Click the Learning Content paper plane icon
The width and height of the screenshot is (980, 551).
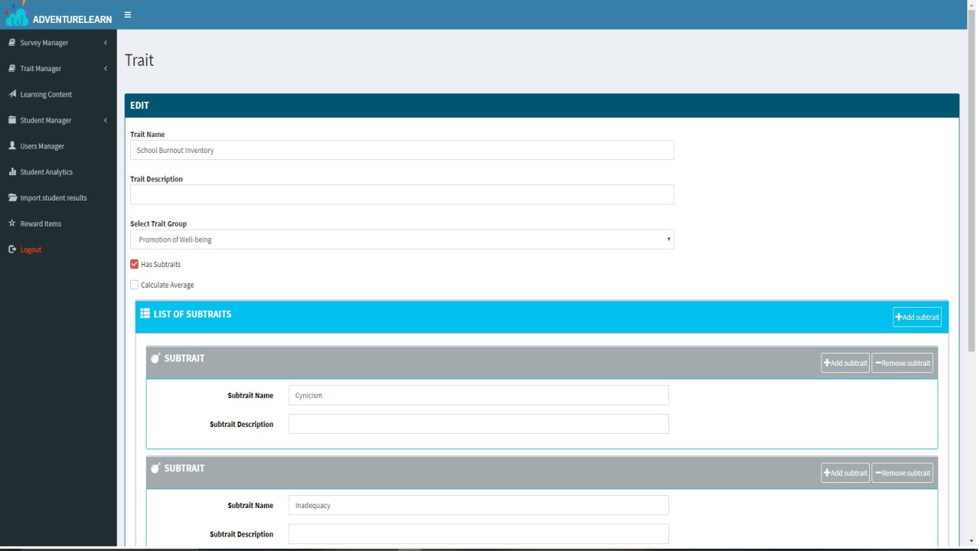tap(12, 94)
